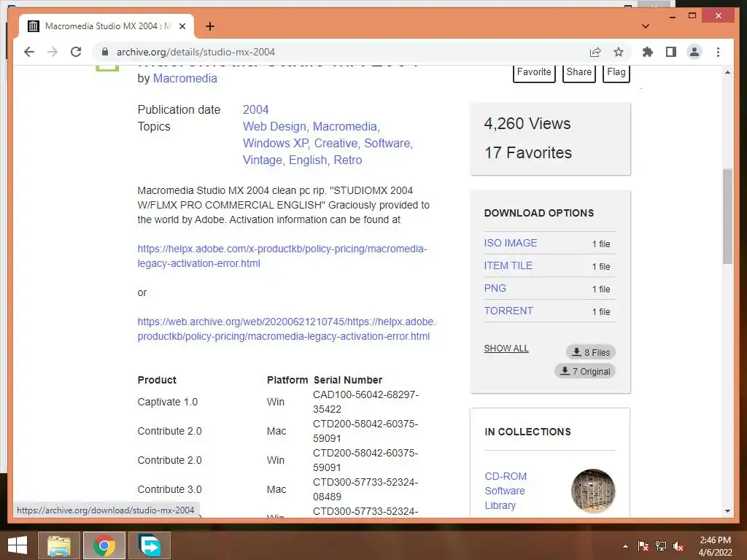Open the 2004 publication date link

click(256, 109)
